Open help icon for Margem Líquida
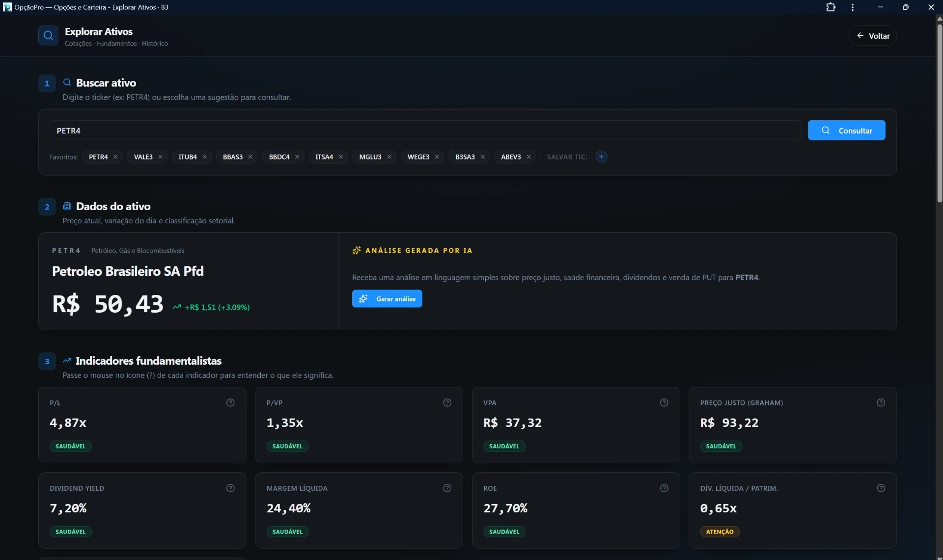The image size is (943, 560). pos(447,488)
